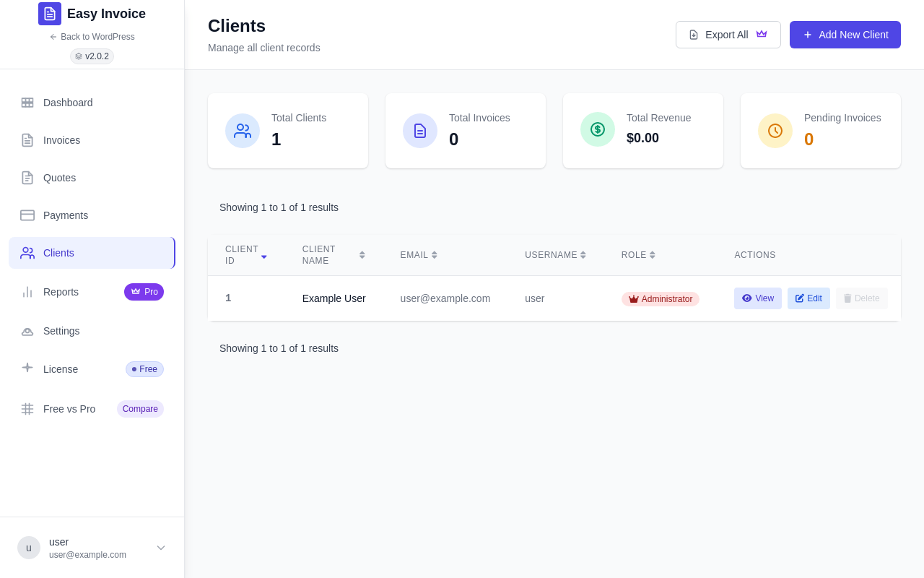Click the username cell 'user' in table
The width and height of the screenshot is (924, 578).
coord(535,298)
